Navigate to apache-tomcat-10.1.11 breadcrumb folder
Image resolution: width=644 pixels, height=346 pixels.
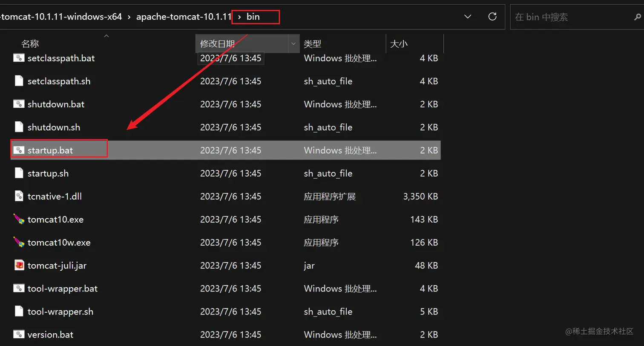click(x=184, y=17)
